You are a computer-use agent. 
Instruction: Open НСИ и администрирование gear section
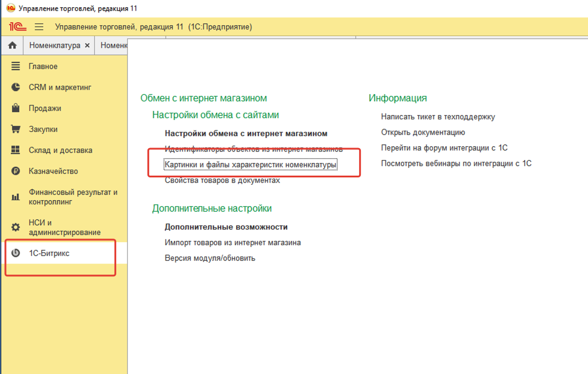pos(64,227)
